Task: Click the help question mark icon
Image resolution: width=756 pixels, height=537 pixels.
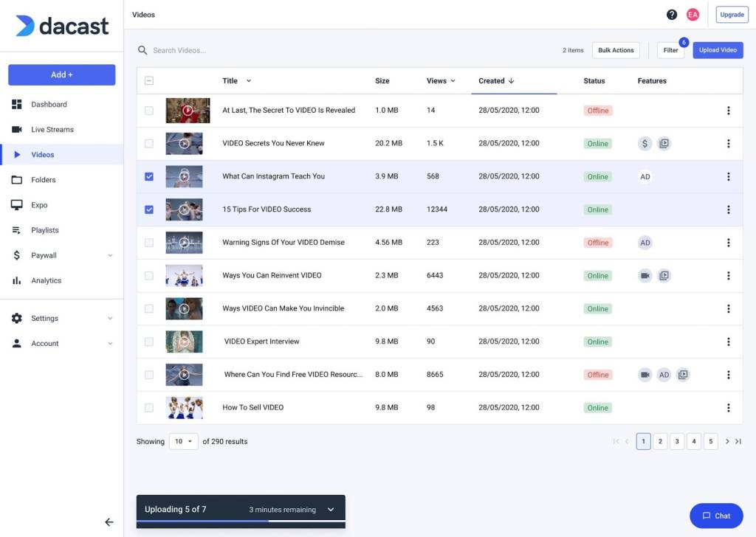Action: (671, 15)
